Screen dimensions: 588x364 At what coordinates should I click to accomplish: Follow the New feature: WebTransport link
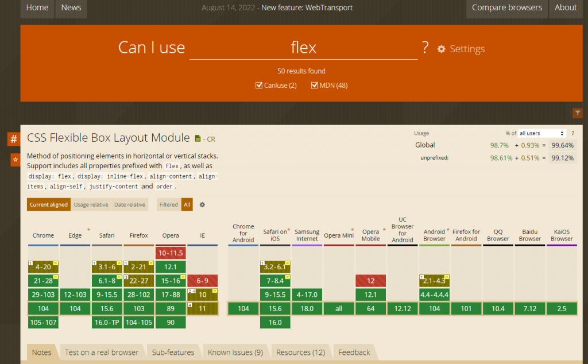307,7
